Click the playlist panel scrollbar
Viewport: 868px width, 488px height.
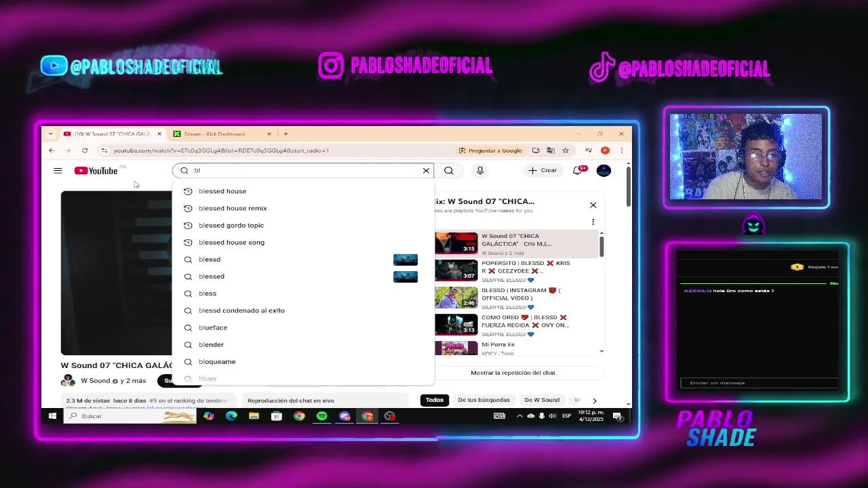601,245
